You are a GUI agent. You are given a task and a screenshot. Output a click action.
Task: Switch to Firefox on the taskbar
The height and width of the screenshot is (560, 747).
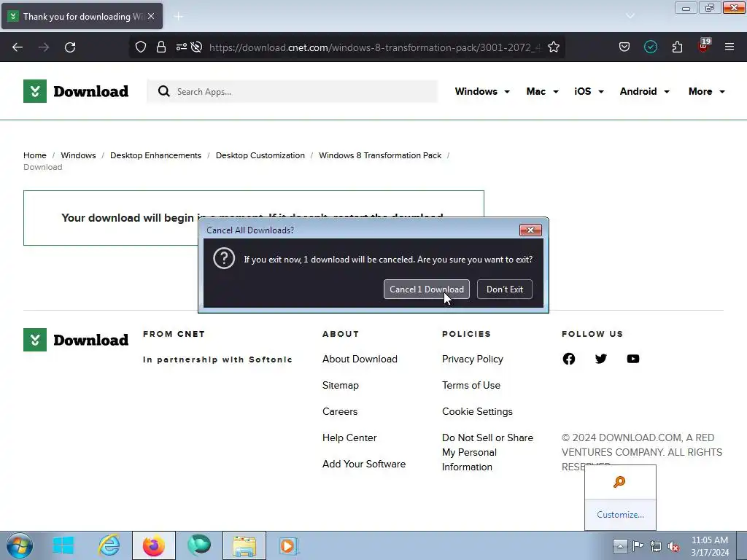coord(153,545)
